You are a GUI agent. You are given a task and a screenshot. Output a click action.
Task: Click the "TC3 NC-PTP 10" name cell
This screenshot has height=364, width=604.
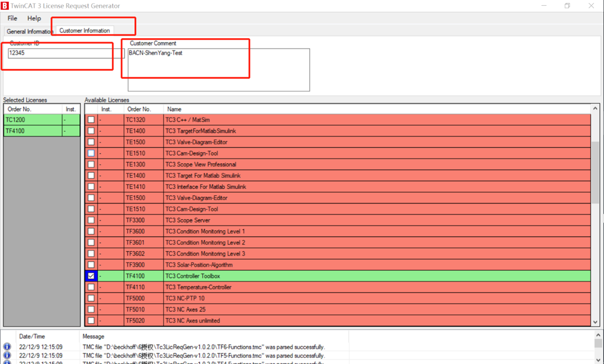377,298
